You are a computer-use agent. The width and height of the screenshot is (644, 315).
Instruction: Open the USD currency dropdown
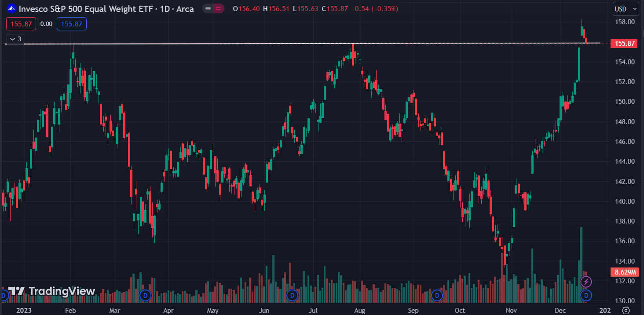pyautogui.click(x=626, y=9)
